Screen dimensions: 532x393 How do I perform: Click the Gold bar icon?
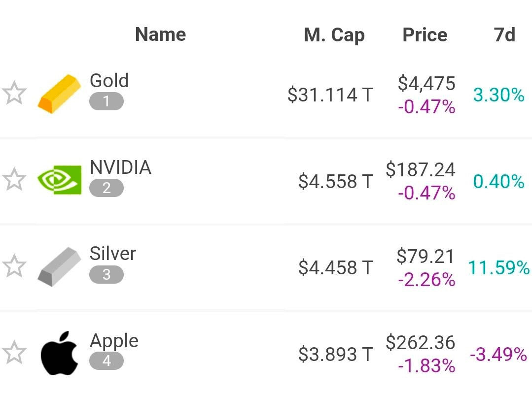pyautogui.click(x=59, y=94)
